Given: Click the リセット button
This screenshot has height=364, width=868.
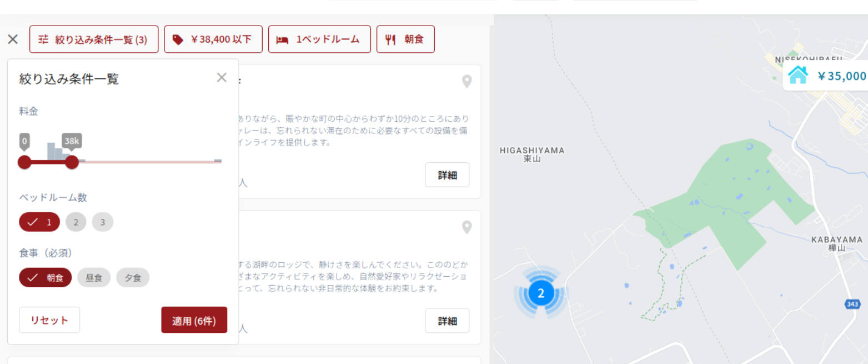Looking at the screenshot, I should point(49,320).
